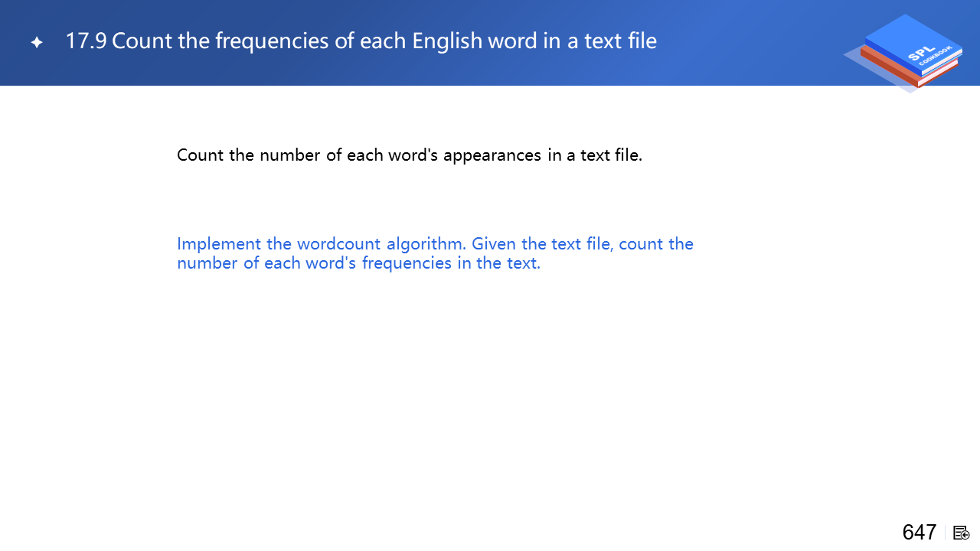Screen dimensions: 980x551
Task: Click the words text file ending the title
Action: tap(620, 41)
